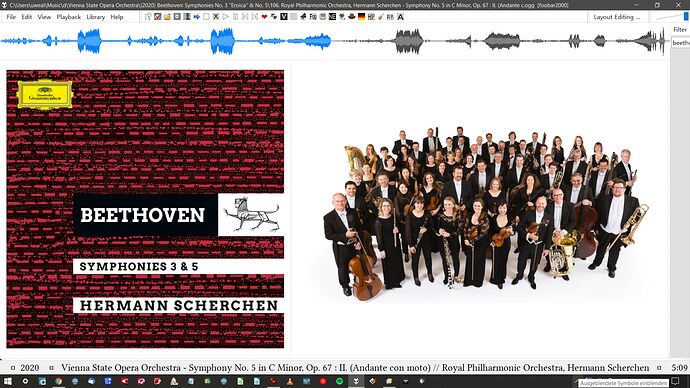Click the stop button in toolbar
Viewport: 690px width, 388px height.
(x=206, y=17)
